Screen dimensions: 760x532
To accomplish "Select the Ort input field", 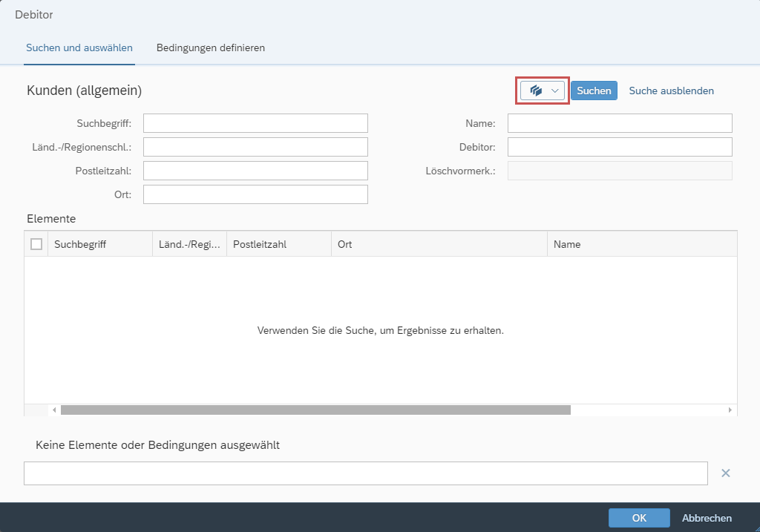I will click(x=255, y=194).
